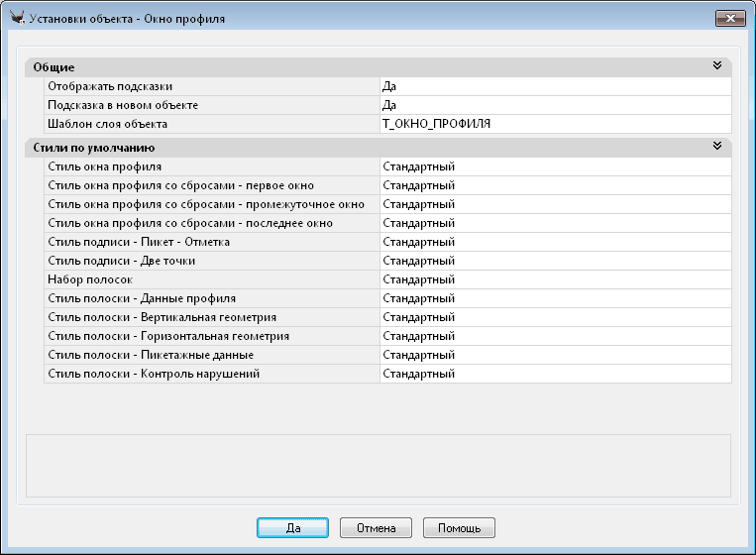This screenshot has height=555, width=756.
Task: Select the промежуточное окно profile style row
Action: (x=210, y=204)
